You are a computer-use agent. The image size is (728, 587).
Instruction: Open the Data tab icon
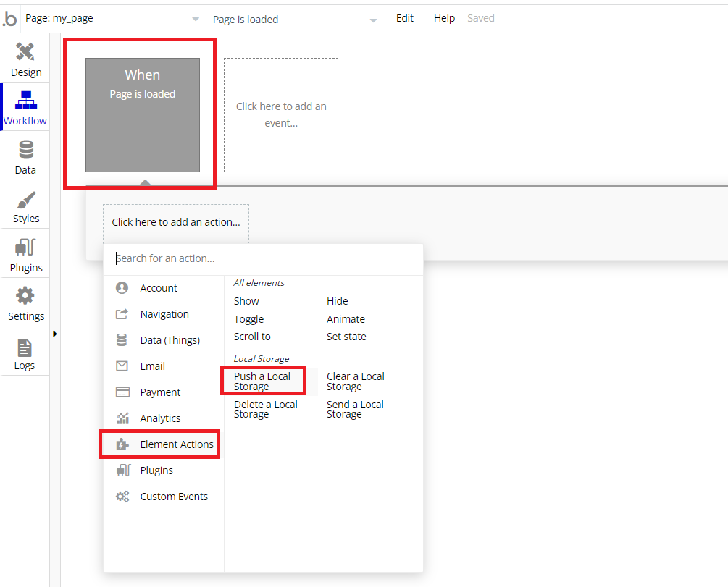click(26, 150)
